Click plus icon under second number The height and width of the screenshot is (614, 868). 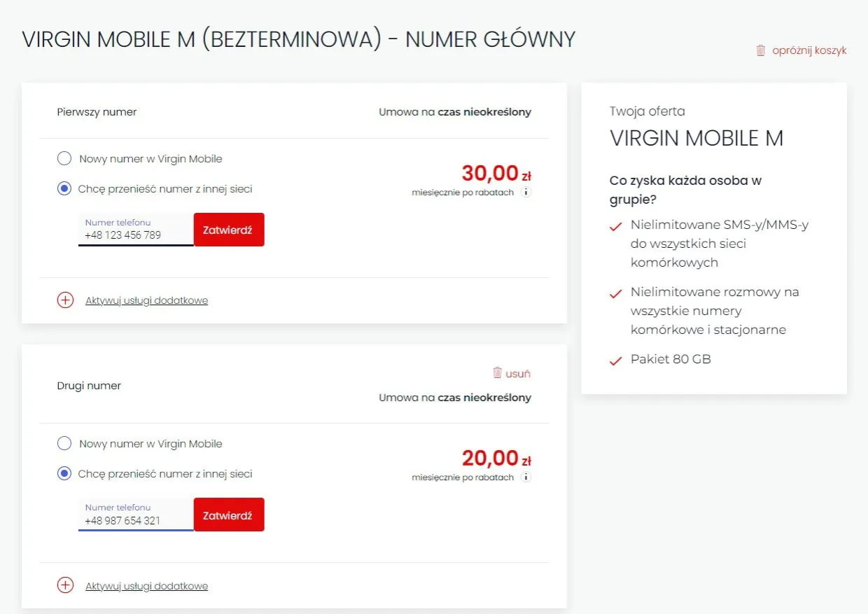click(65, 585)
